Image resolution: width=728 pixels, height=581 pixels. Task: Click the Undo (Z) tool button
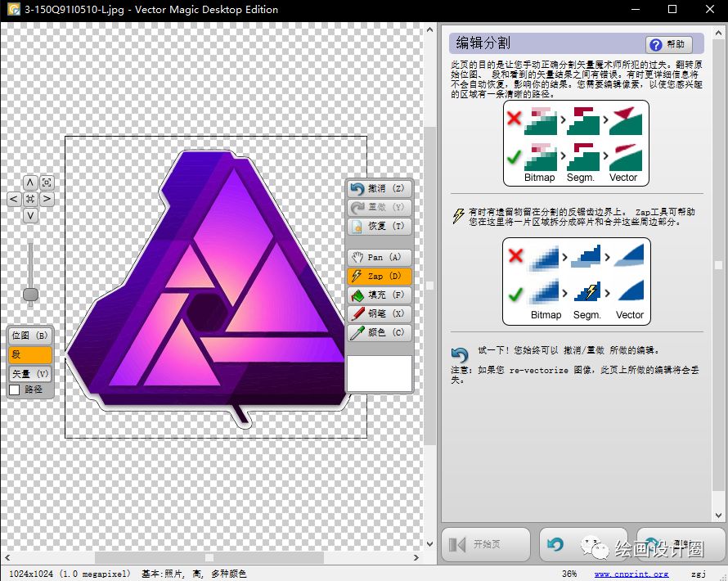click(x=380, y=188)
